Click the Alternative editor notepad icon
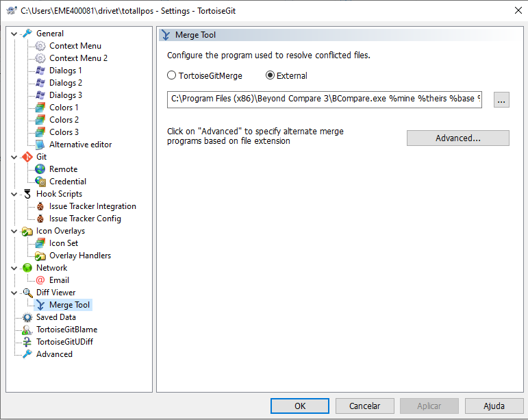Viewport: 528px width, 420px height. (x=40, y=145)
